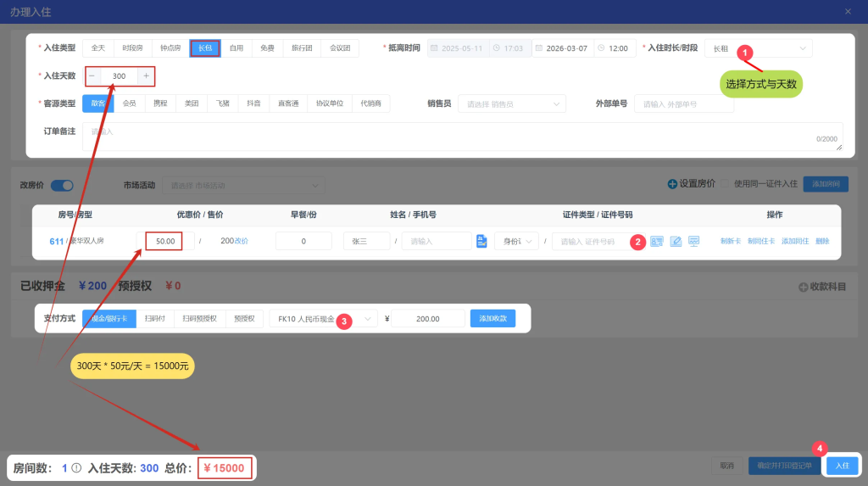Click the 添加收款 button

[492, 319]
